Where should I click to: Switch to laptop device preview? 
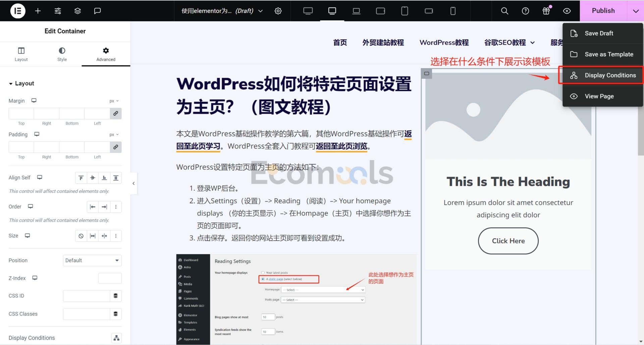(356, 11)
